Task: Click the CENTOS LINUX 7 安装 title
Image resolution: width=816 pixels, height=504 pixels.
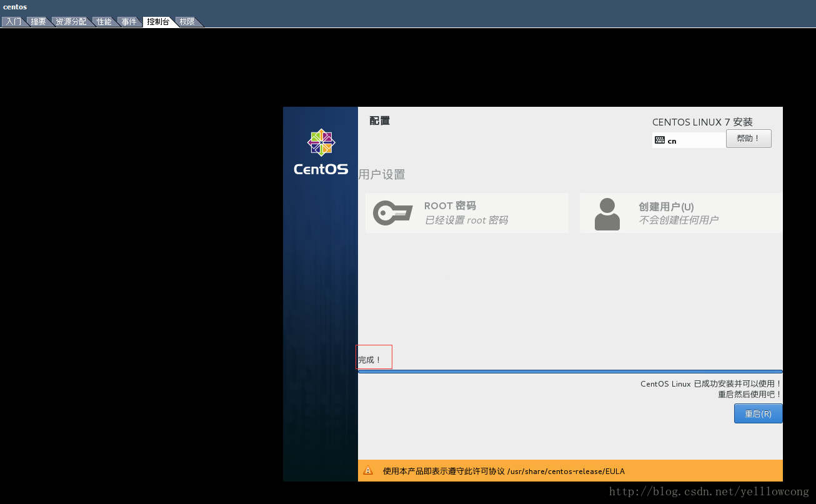Action: pos(702,122)
